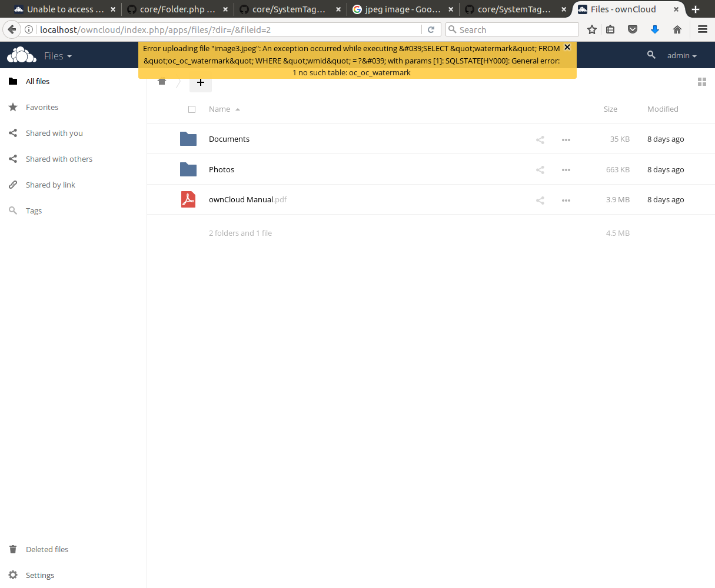
Task: Open ownCloud Manual.pdf file
Action: (x=248, y=199)
